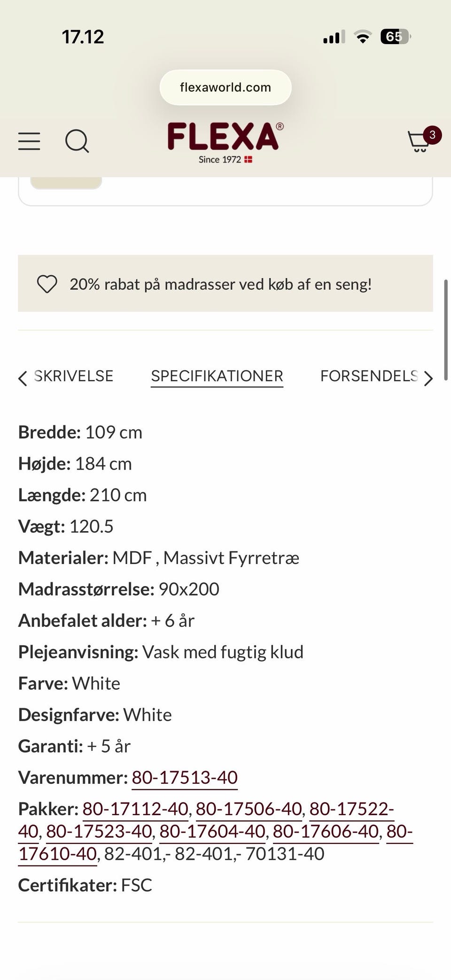Open the hamburger navigation menu
Viewport: 451px width, 980px height.
pos(29,141)
